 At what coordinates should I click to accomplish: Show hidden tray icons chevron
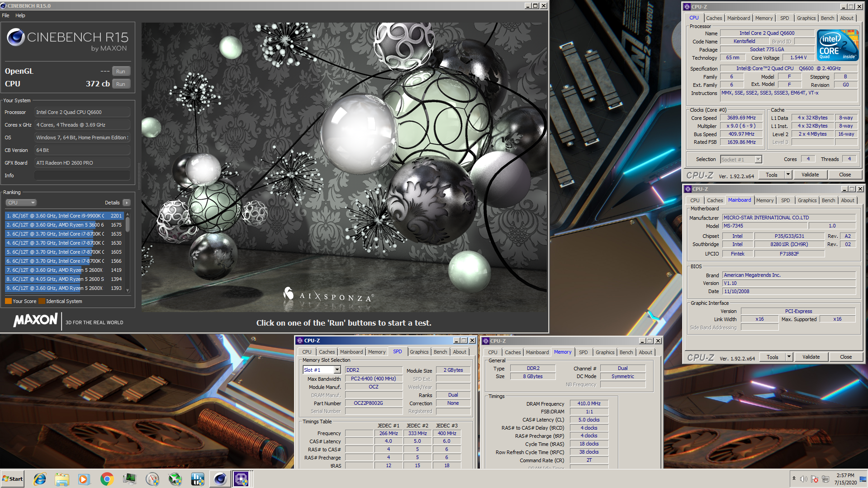pyautogui.click(x=794, y=479)
